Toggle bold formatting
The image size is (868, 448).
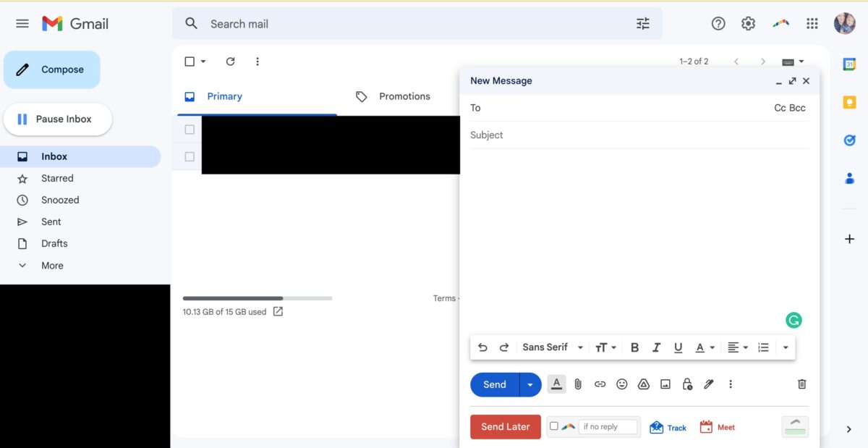click(x=634, y=347)
